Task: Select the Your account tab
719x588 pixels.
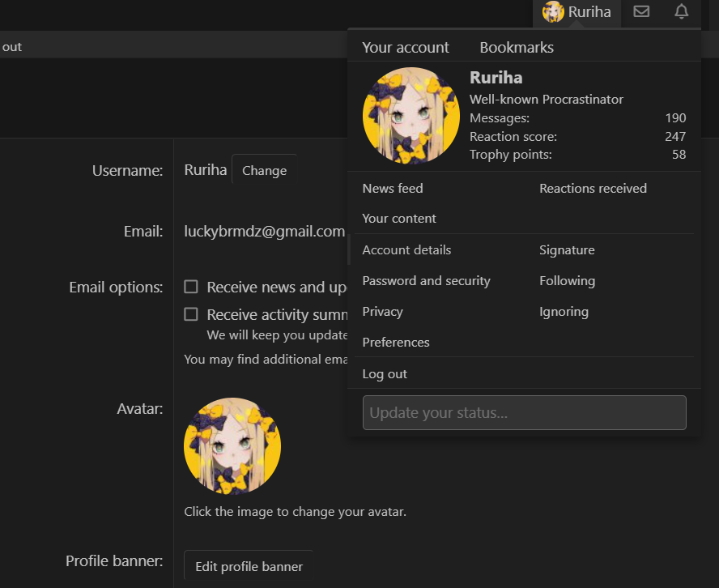Action: click(x=406, y=47)
